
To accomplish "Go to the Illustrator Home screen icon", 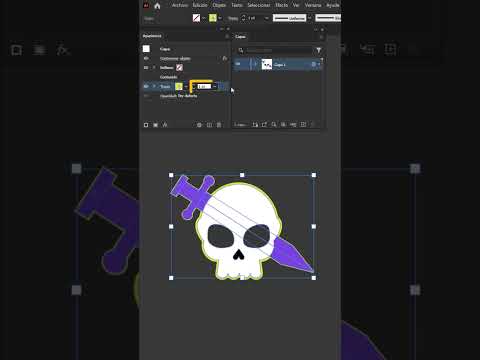I will pyautogui.click(x=157, y=6).
